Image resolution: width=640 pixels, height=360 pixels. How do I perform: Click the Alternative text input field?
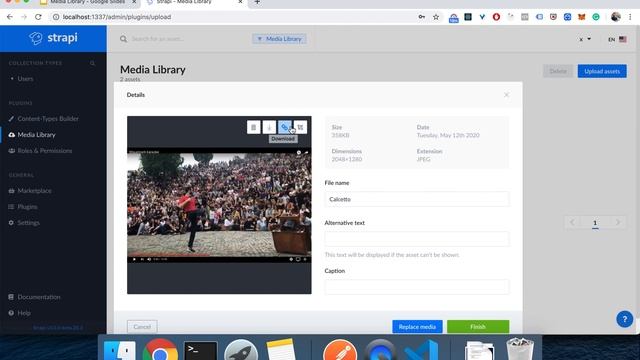pos(417,239)
